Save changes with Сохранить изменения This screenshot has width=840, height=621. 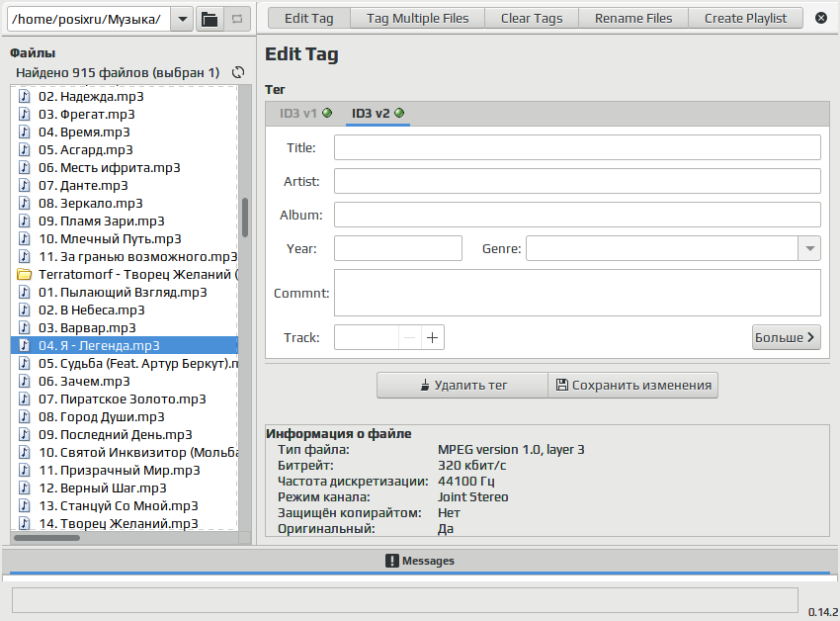[x=633, y=385]
